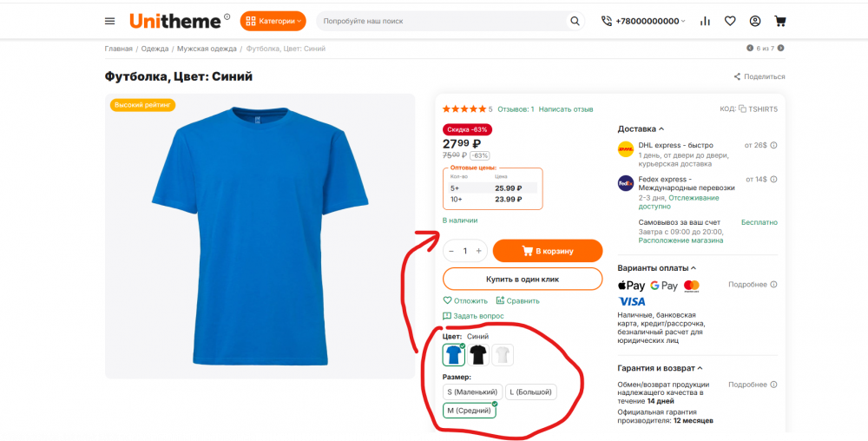Open the comparison list chart icon
Screen dimensions: 868x441
click(705, 21)
